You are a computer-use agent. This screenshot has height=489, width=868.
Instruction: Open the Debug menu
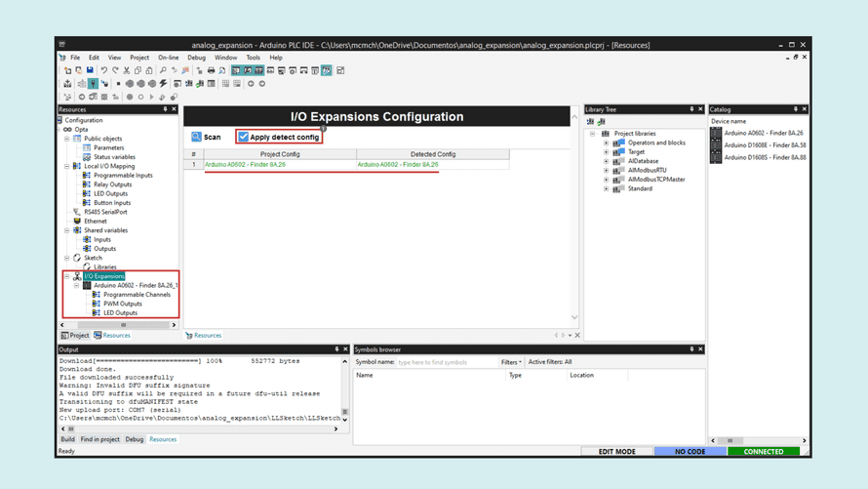(x=196, y=58)
